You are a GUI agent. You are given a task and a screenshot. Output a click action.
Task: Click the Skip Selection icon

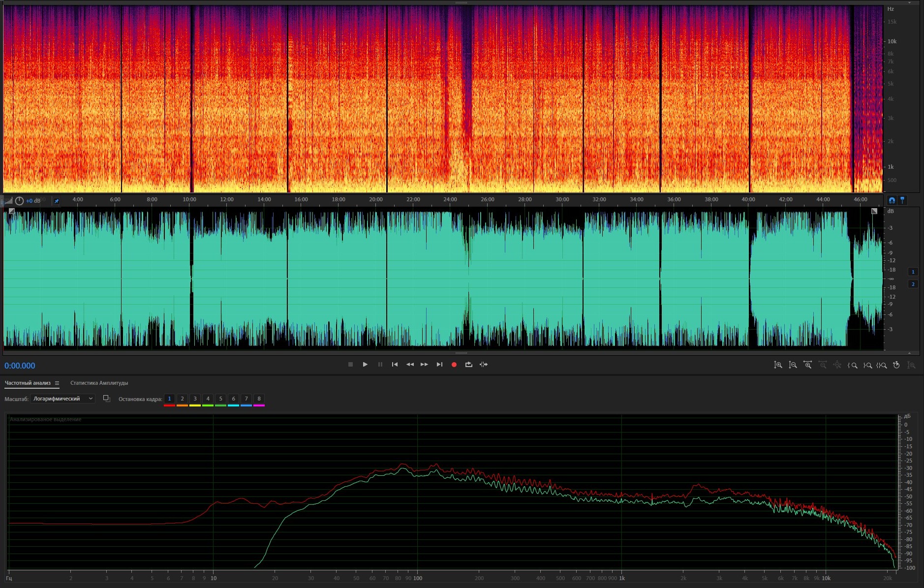pos(484,365)
